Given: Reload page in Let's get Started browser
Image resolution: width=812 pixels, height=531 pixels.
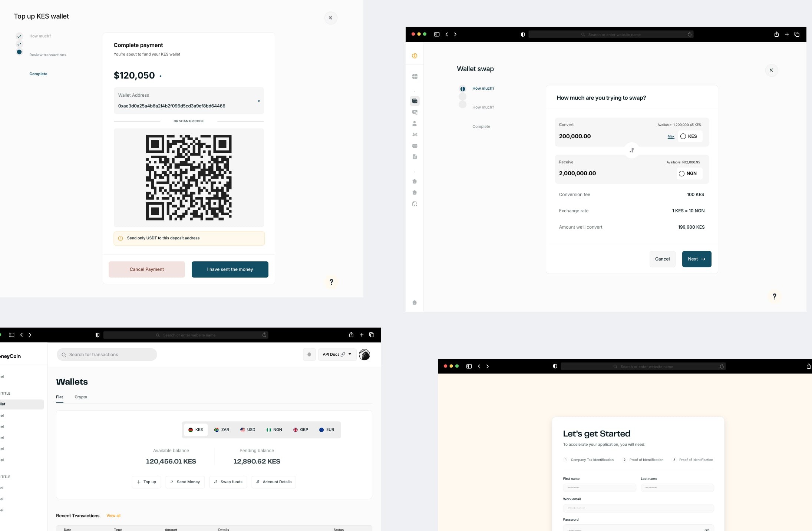Looking at the screenshot, I should coord(722,366).
